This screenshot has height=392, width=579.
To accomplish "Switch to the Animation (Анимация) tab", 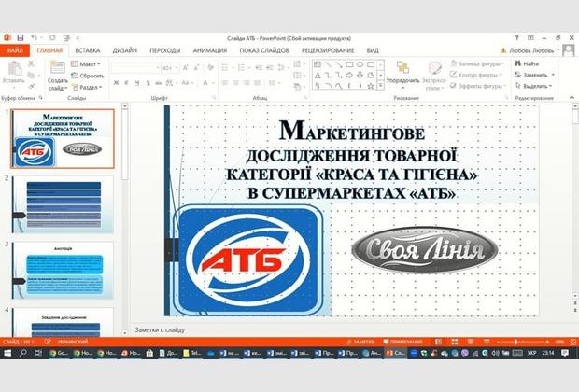I will click(209, 50).
